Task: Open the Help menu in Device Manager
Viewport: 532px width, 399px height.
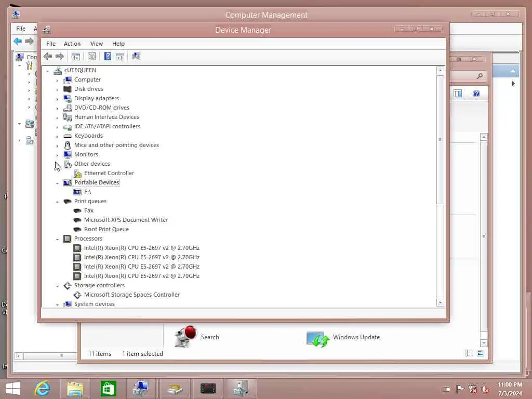Action: (118, 44)
